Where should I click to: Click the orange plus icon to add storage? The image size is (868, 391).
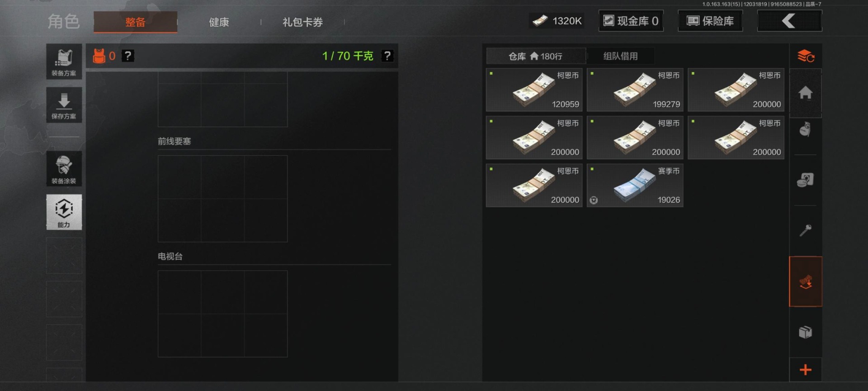(x=805, y=370)
